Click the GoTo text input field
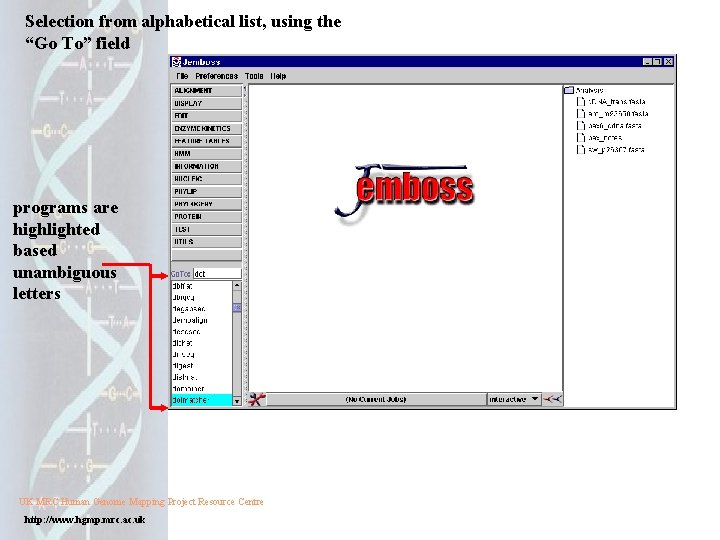Viewport: 720px width, 540px height. 217,274
